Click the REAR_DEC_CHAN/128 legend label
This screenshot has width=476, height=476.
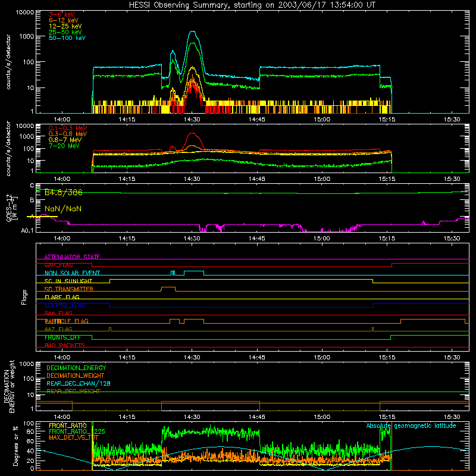point(79,383)
